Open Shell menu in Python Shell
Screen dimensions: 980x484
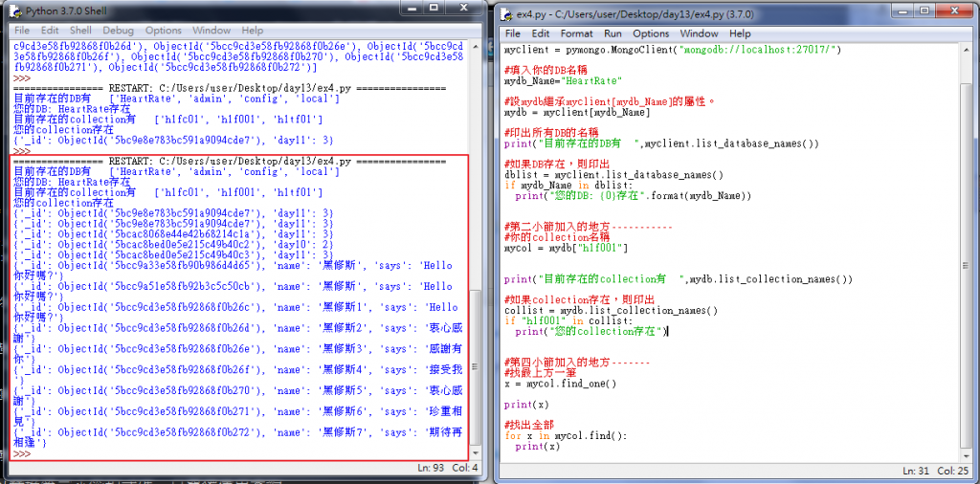tap(80, 30)
